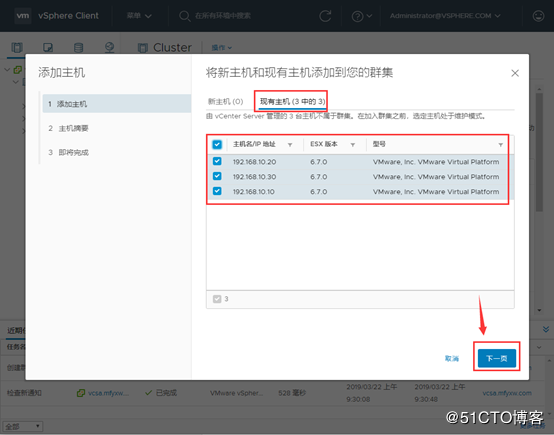Click the vm logo icon
The width and height of the screenshot is (554, 435).
[23, 16]
